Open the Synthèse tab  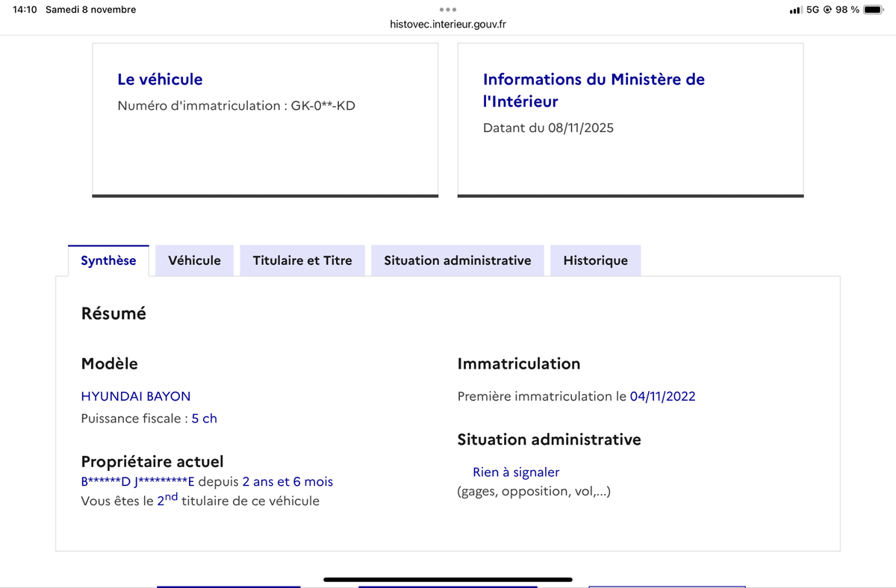coord(108,260)
